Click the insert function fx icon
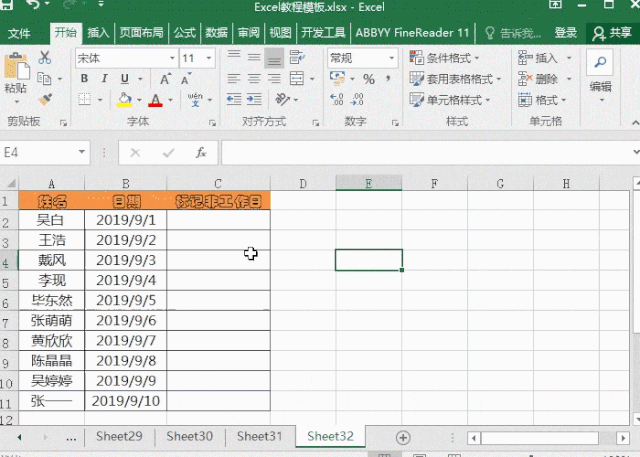 click(201, 153)
